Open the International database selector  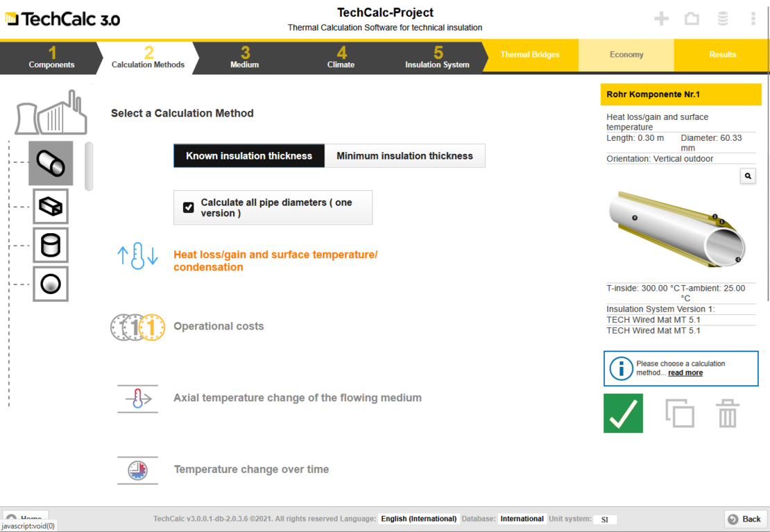coord(522,519)
